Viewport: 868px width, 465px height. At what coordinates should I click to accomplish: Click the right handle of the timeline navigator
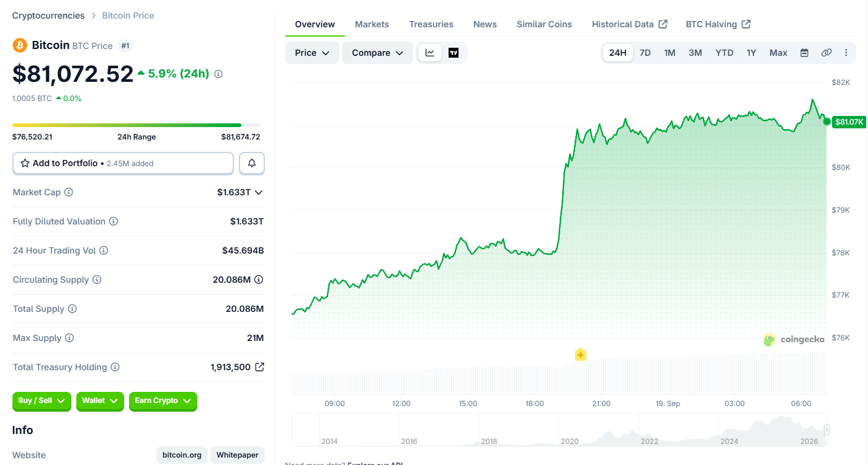[826, 430]
